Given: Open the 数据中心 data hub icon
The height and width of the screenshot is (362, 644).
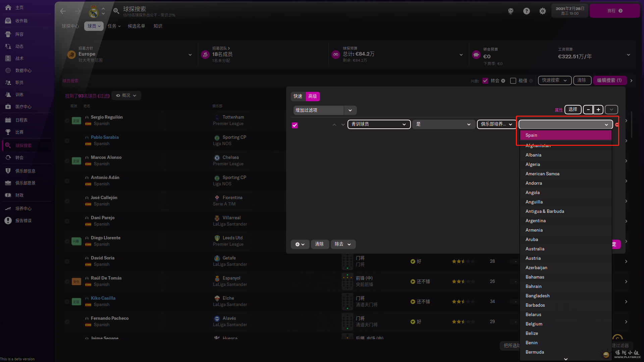Looking at the screenshot, I should coord(8,70).
